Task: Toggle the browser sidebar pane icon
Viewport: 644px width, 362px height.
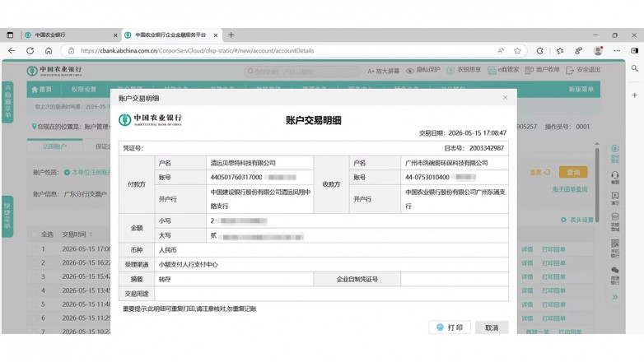Action: 635,50
